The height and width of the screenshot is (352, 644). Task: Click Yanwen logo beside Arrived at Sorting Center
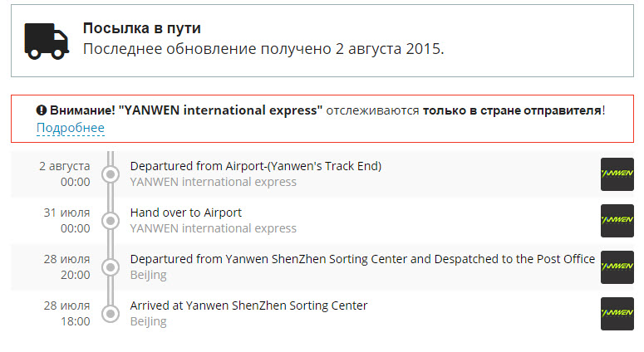tap(617, 314)
